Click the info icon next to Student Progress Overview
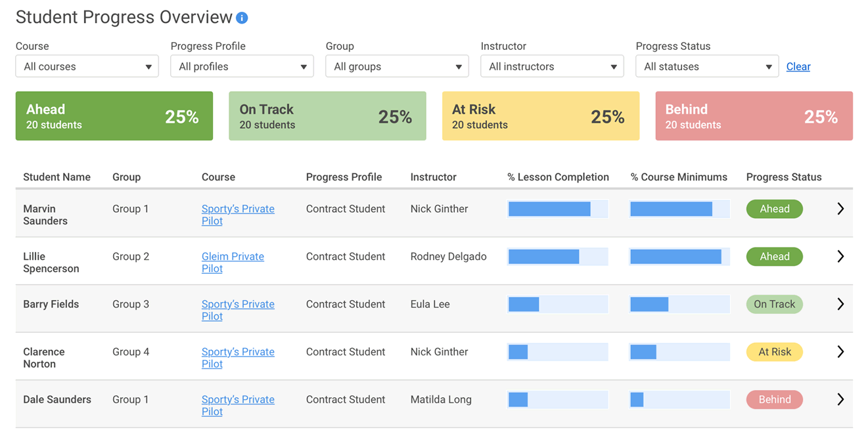 [241, 17]
